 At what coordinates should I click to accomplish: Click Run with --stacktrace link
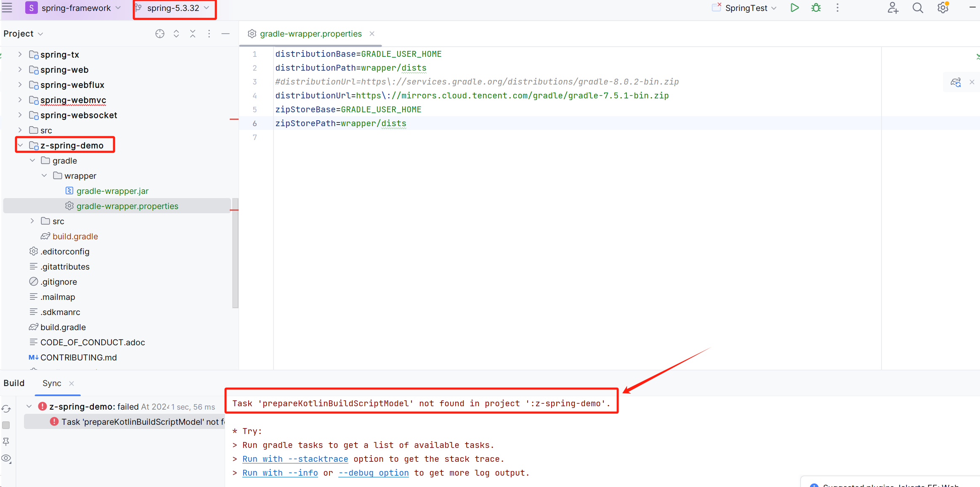(x=295, y=459)
